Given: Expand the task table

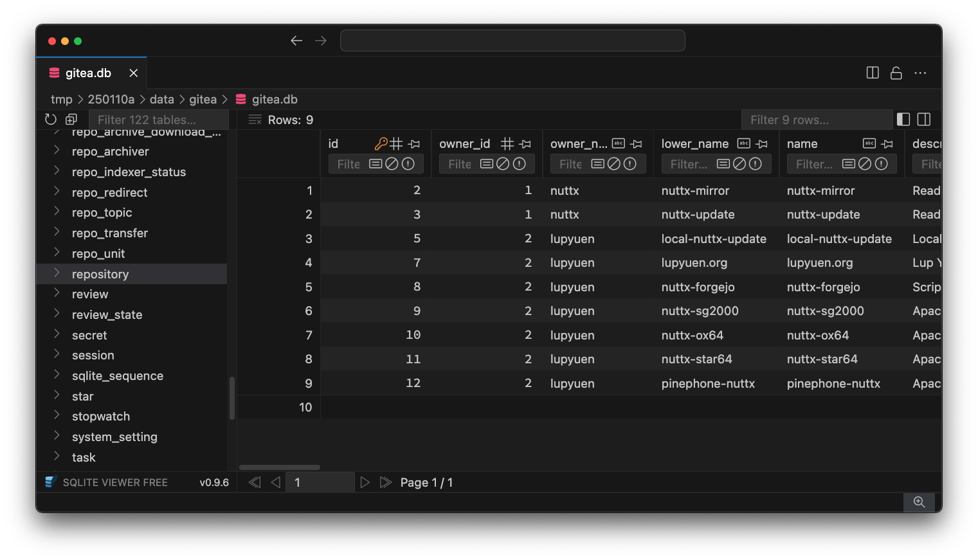Looking at the screenshot, I should (57, 456).
